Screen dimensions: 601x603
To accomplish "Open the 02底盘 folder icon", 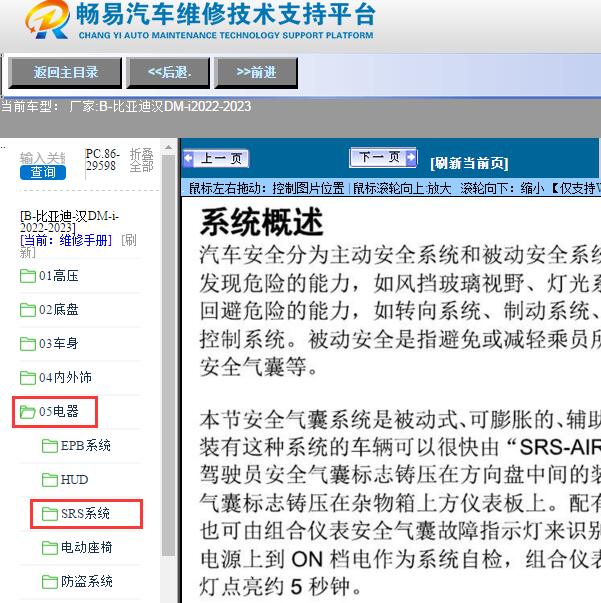I will pos(28,310).
